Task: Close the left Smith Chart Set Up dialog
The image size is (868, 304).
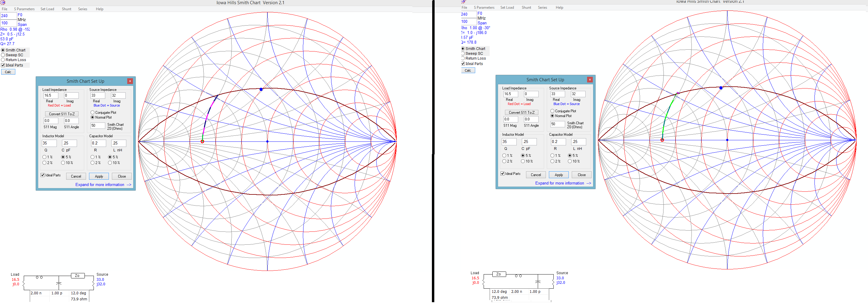Action: point(130,81)
